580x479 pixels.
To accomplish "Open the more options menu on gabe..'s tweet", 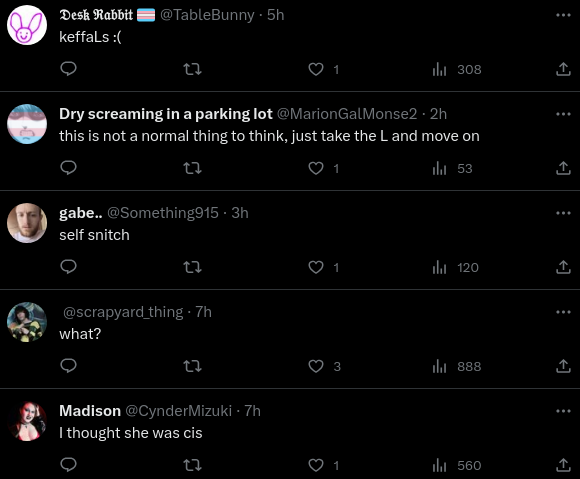I will tap(563, 213).
